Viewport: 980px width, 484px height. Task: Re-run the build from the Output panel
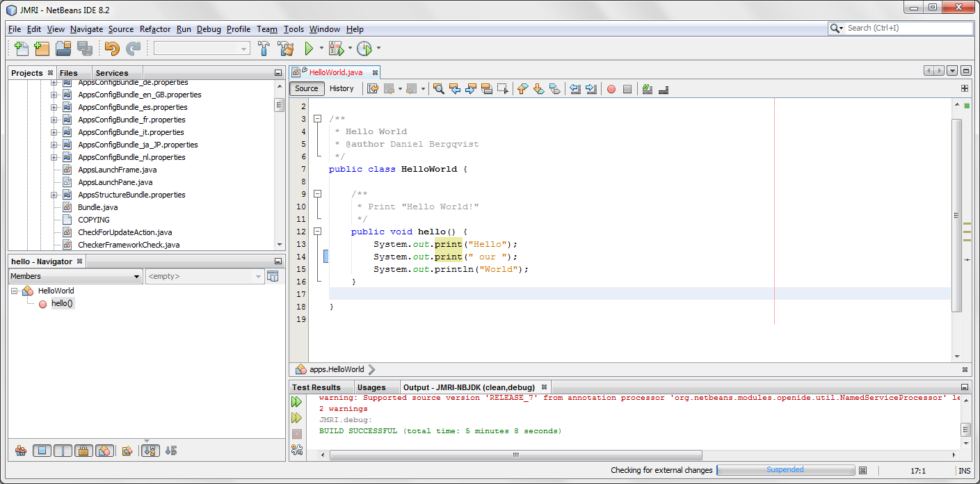[297, 402]
